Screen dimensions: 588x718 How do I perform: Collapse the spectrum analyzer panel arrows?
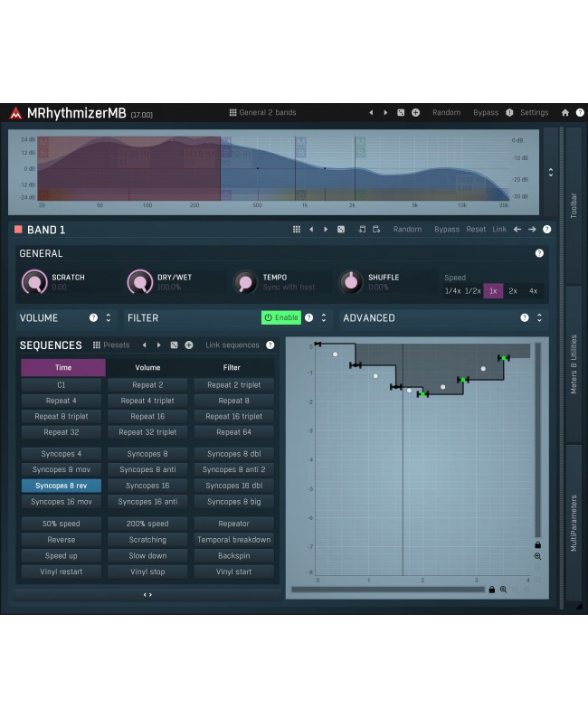(550, 172)
